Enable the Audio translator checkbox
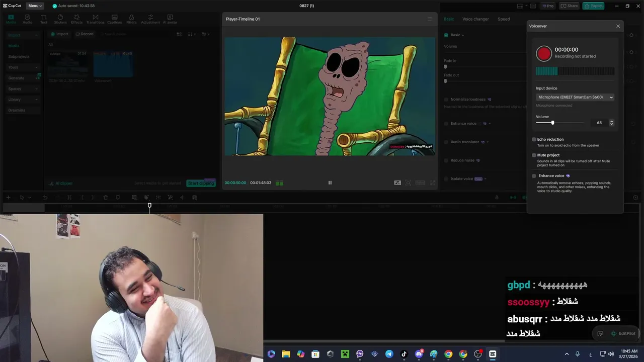 click(446, 142)
